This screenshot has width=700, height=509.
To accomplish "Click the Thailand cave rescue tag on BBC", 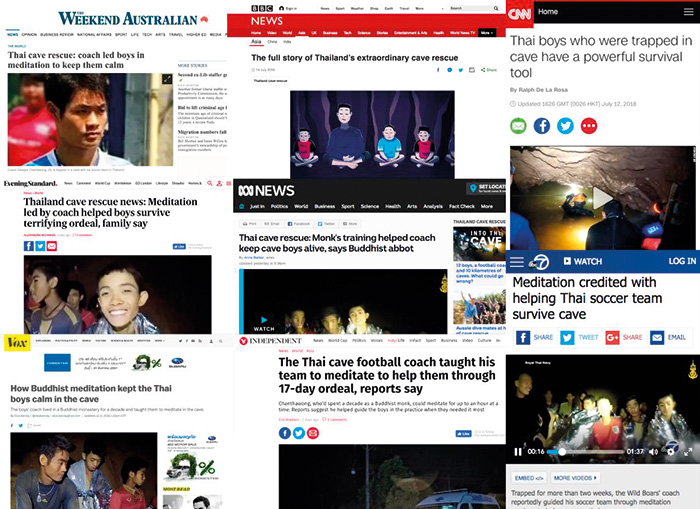I will 271,81.
